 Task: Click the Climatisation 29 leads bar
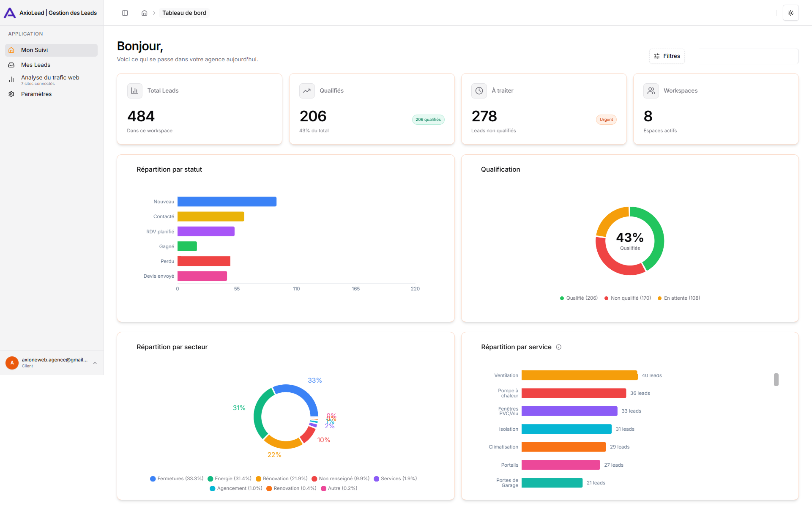click(x=563, y=447)
